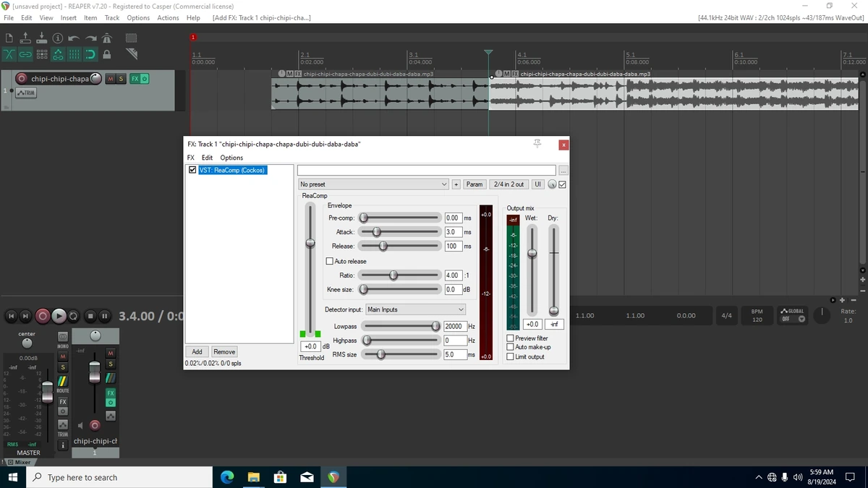Toggle the ripple editing toolbar icon
The height and width of the screenshot is (488, 868).
(x=41, y=54)
